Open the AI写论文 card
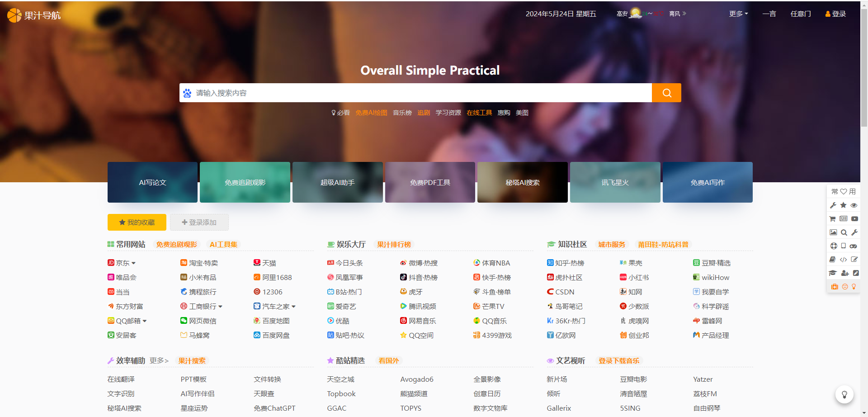 point(152,182)
